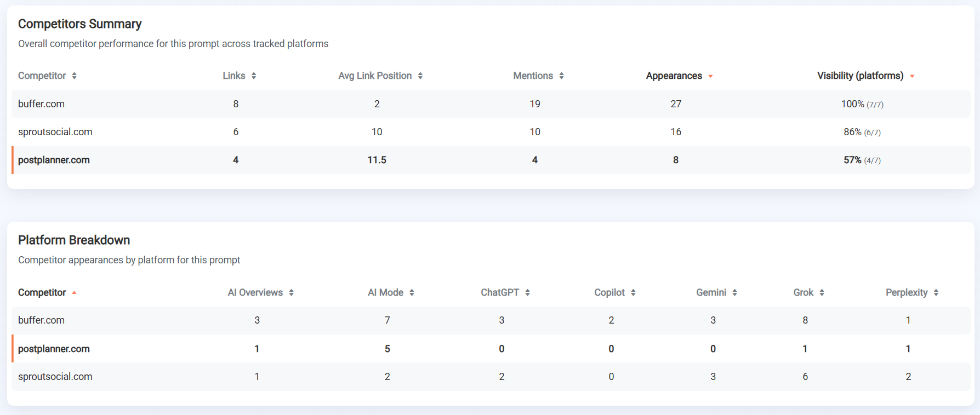Select postplanner.com in Platform Breakdown table
This screenshot has height=415, width=980.
[54, 349]
